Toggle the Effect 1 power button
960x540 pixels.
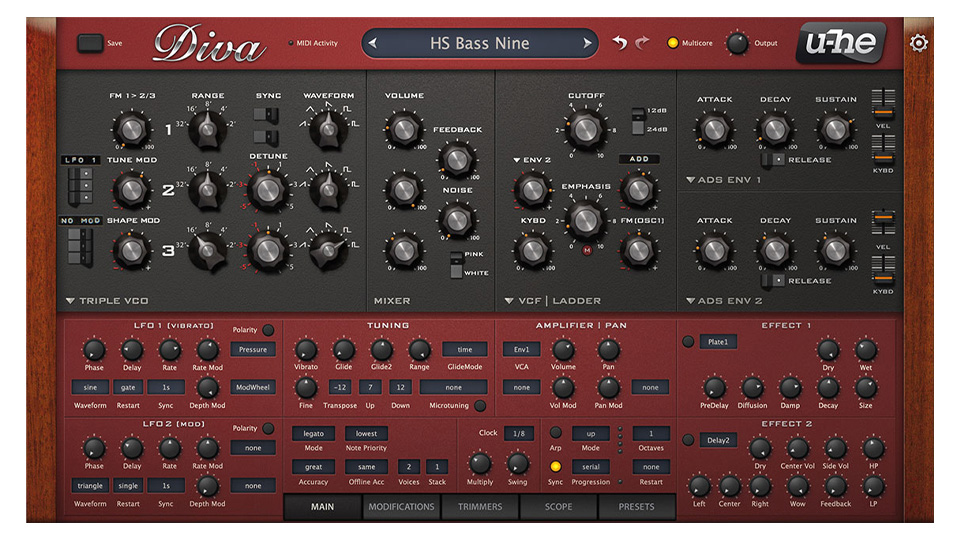688,342
